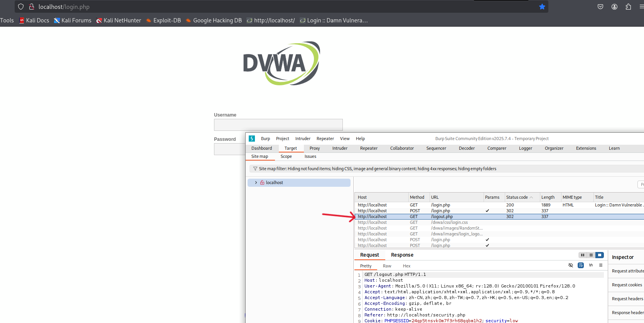Switch to the Collaborator tab
This screenshot has height=323, width=644.
point(402,148)
